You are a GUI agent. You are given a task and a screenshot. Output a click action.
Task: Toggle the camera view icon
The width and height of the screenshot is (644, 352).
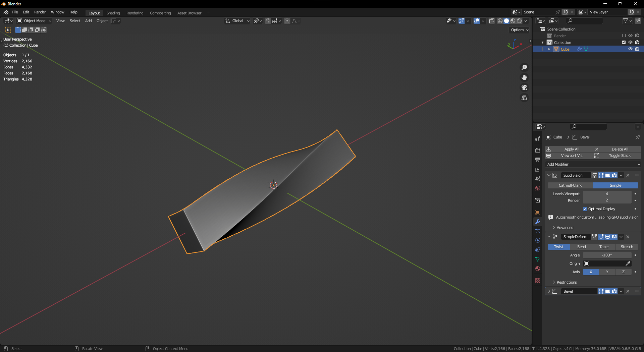pos(524,87)
